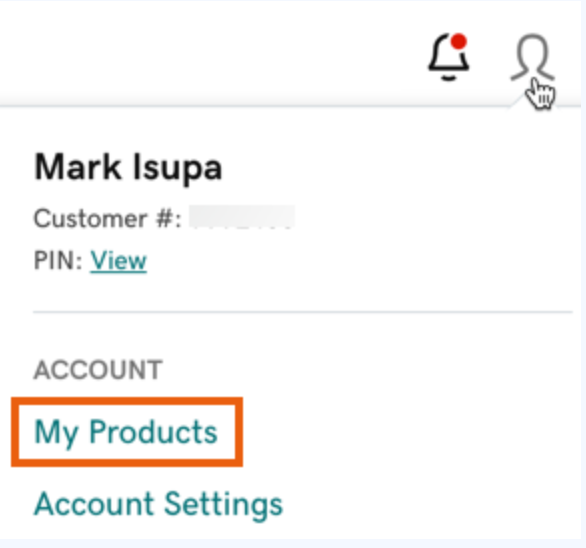This screenshot has height=548, width=586.
Task: Click the Customer # label
Action: pyautogui.click(x=108, y=218)
